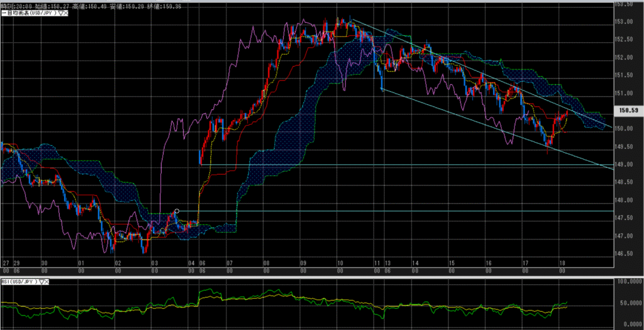Click date label 10 on the time axis

click(340, 261)
